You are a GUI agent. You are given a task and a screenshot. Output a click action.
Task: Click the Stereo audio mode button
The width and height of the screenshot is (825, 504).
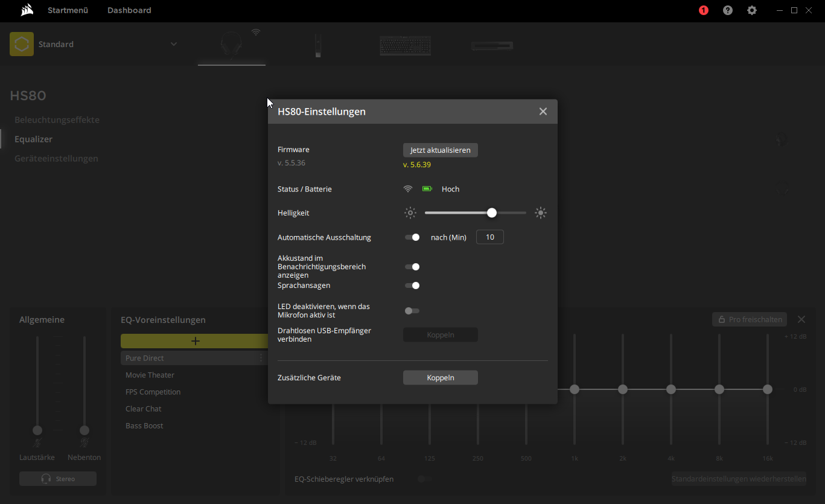point(58,479)
